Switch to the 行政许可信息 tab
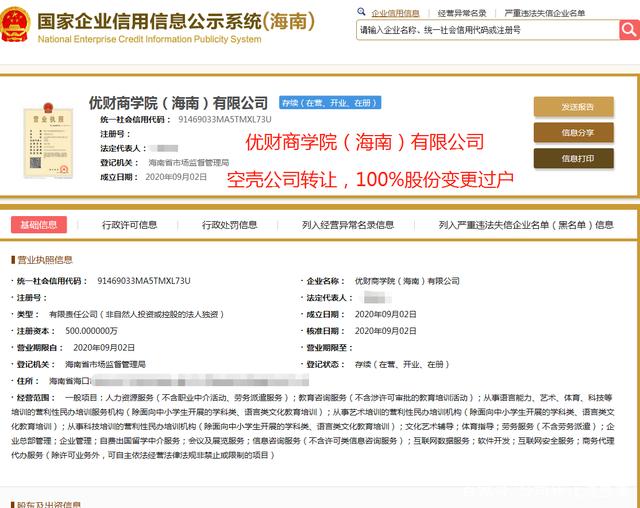 click(x=129, y=225)
